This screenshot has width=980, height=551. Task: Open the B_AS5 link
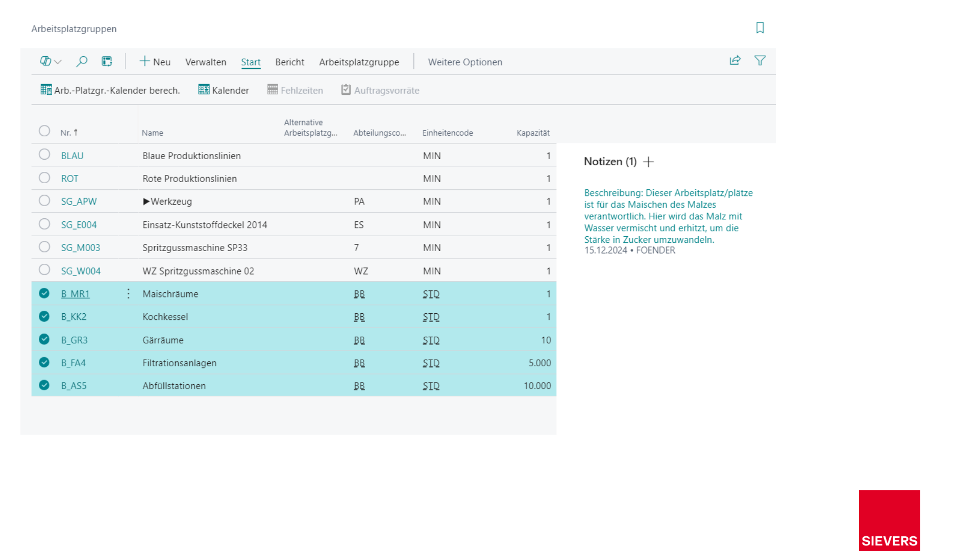pos(73,386)
